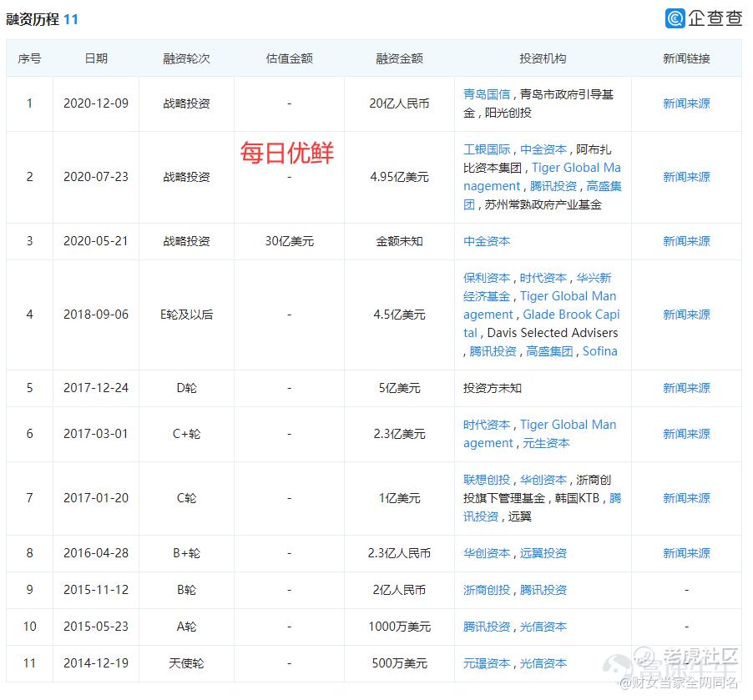Image resolution: width=753 pixels, height=700 pixels.
Task: Open 新闻来源 link for 2017-12-24 row
Action: (x=686, y=389)
